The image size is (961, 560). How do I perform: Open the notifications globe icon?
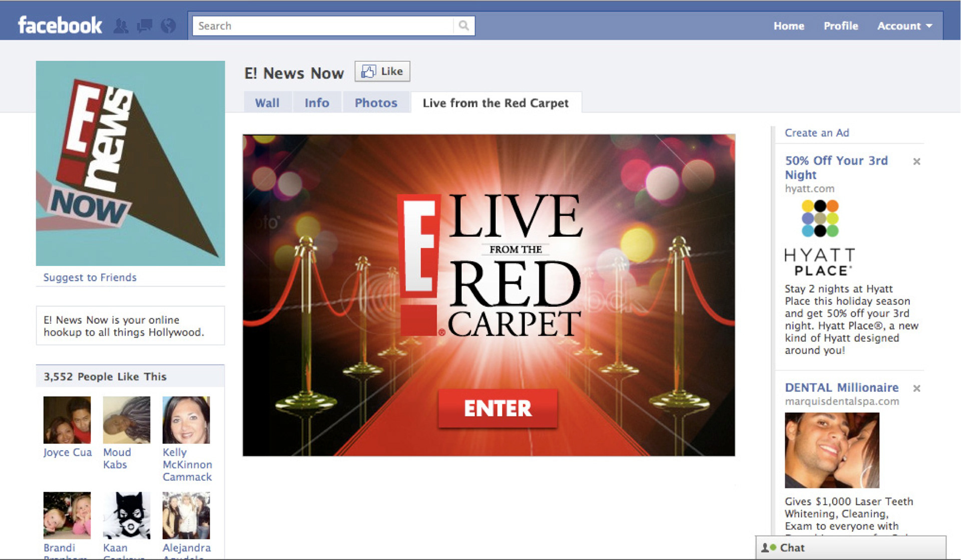tap(168, 26)
